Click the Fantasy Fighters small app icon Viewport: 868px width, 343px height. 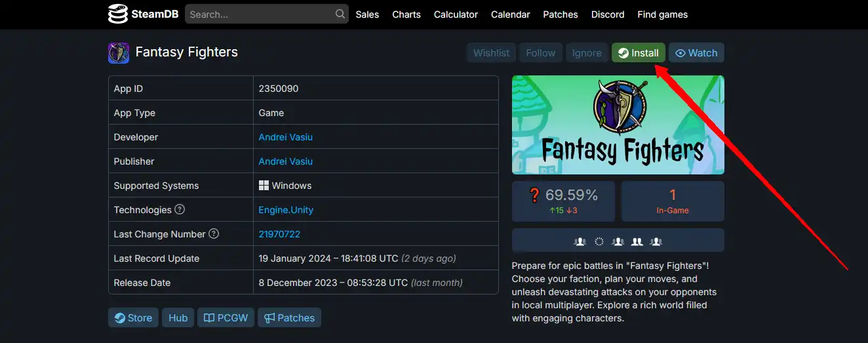coord(119,52)
